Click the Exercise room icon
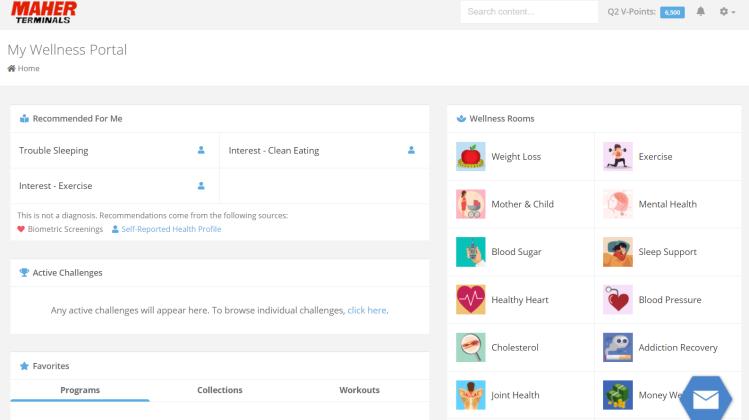 (618, 156)
